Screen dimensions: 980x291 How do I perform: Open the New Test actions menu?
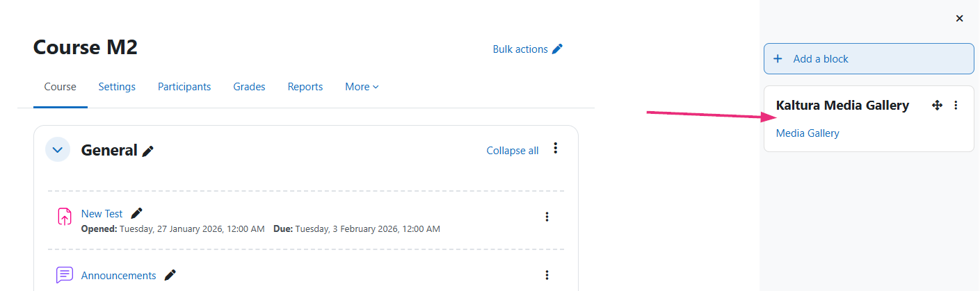[x=547, y=217]
